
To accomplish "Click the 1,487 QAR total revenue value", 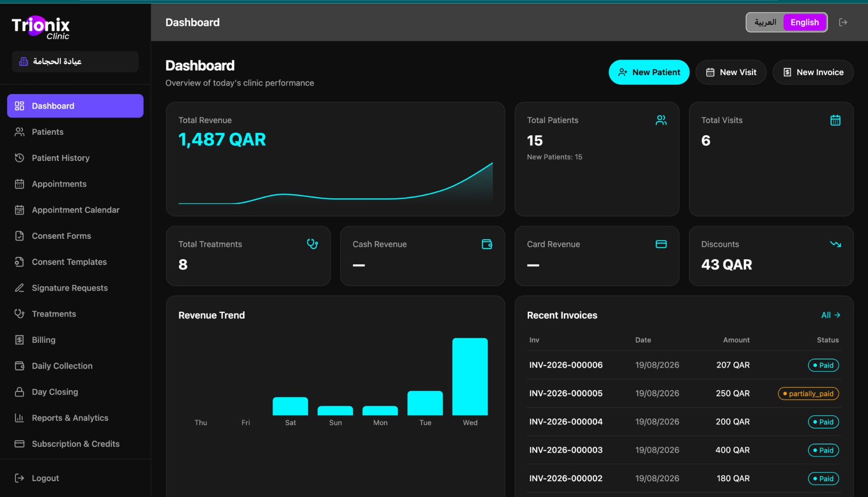I will coord(222,139).
